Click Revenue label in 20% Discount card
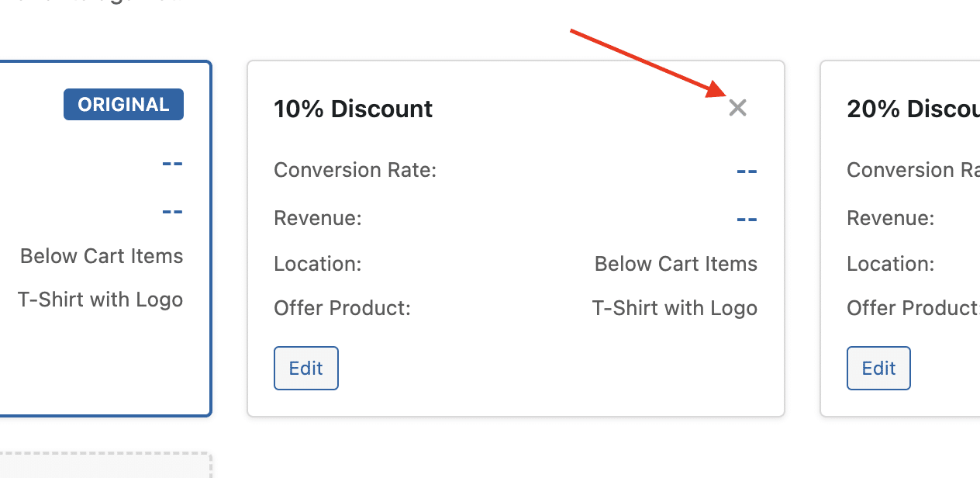The height and width of the screenshot is (478, 980). [x=890, y=218]
